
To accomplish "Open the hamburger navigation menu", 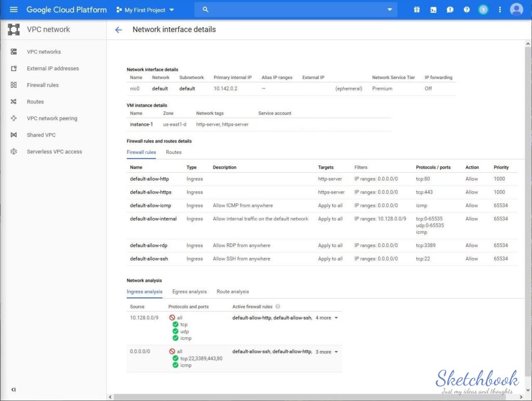I will coord(14,9).
